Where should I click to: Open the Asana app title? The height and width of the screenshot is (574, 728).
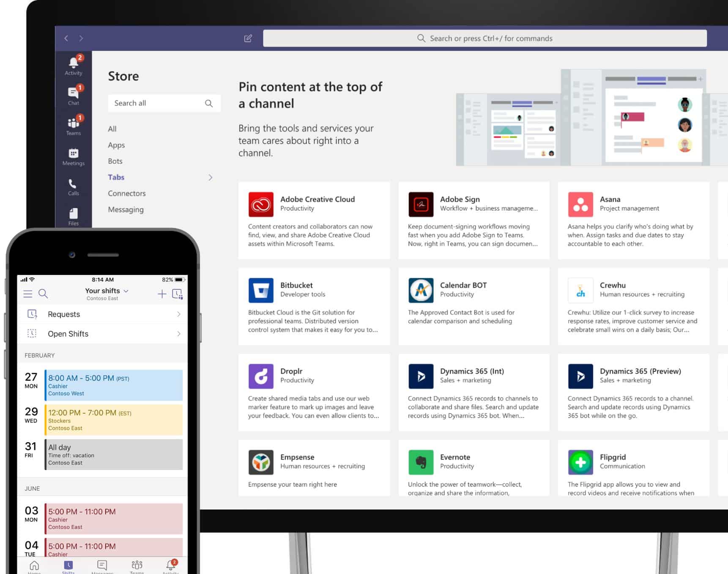610,199
